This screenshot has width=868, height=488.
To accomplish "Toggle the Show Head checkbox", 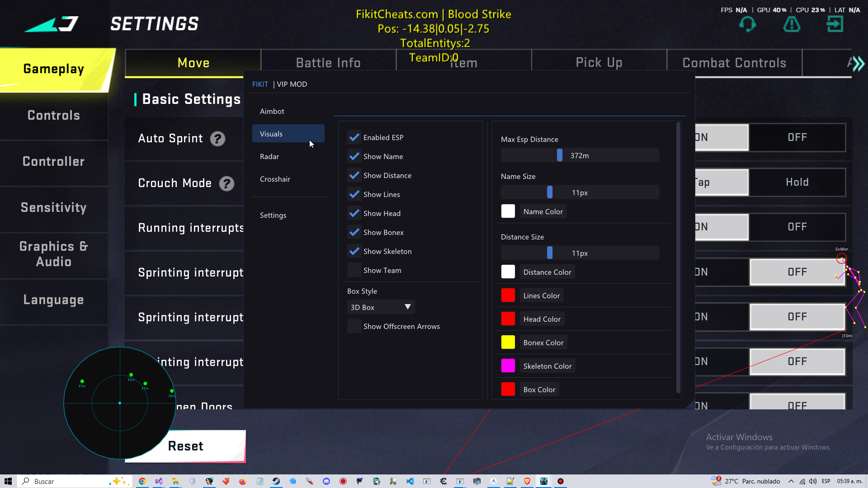I will pyautogui.click(x=354, y=213).
